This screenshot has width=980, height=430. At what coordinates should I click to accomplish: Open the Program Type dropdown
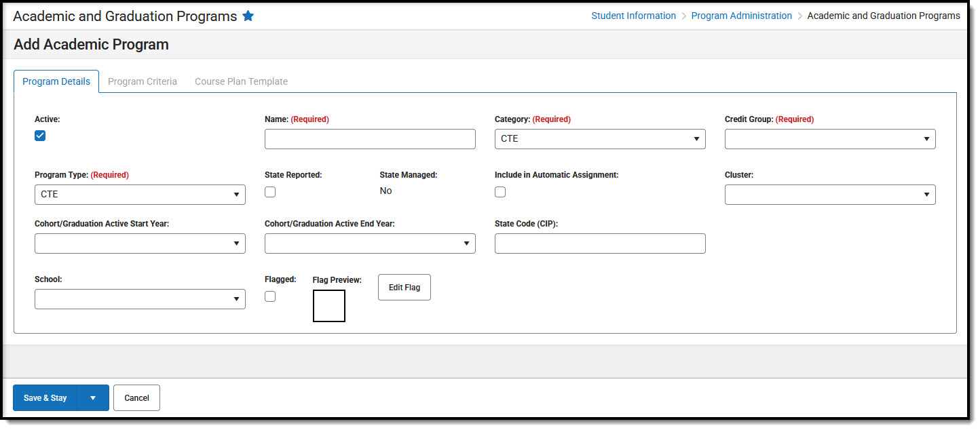(x=140, y=195)
